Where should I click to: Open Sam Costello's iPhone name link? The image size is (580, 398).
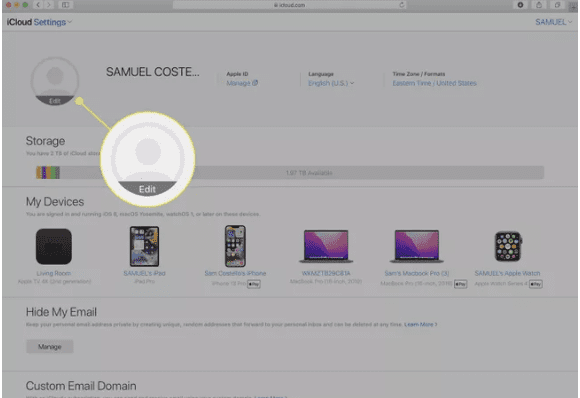point(235,273)
